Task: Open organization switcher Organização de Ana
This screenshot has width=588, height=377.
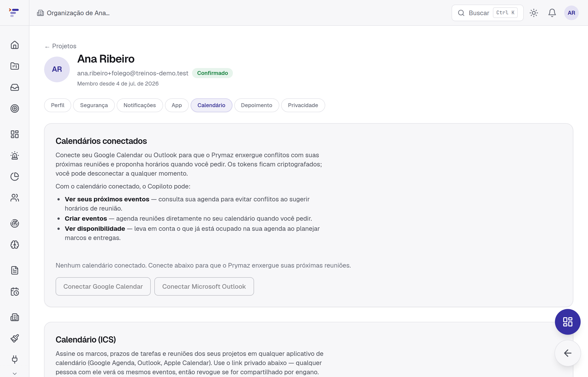Action: click(73, 13)
